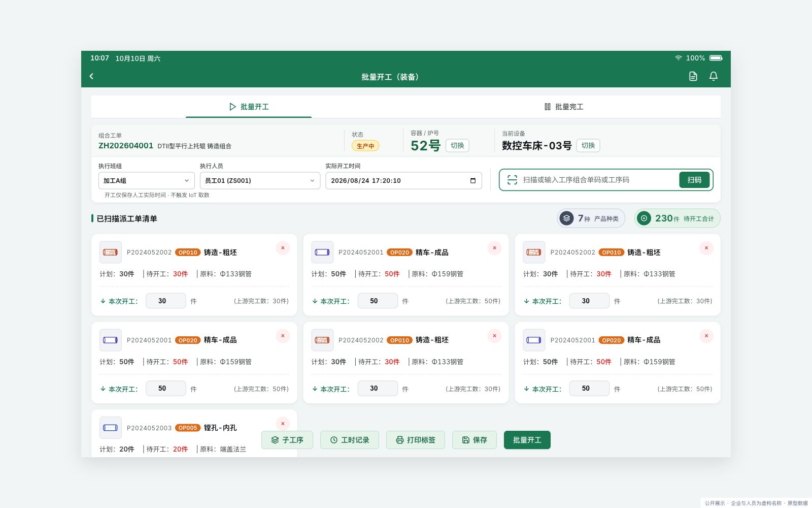Click the 230件 待开工合计 summary chip
The image size is (812, 508).
[678, 218]
